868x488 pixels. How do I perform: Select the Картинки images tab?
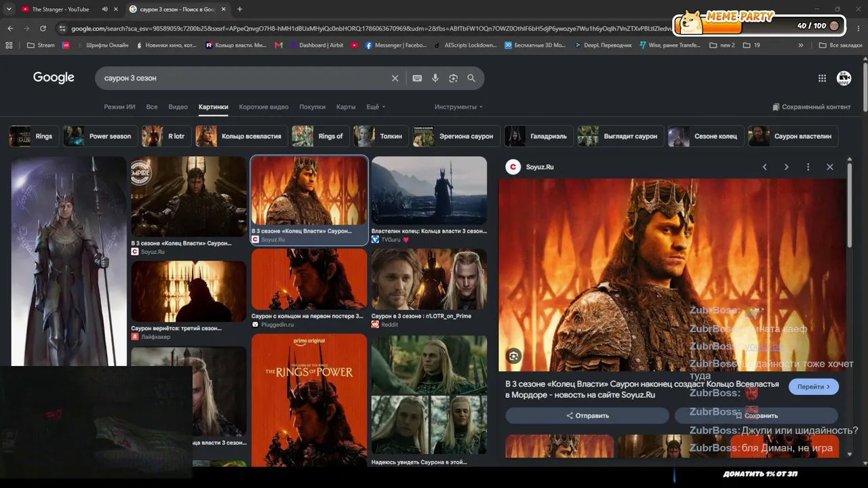213,107
